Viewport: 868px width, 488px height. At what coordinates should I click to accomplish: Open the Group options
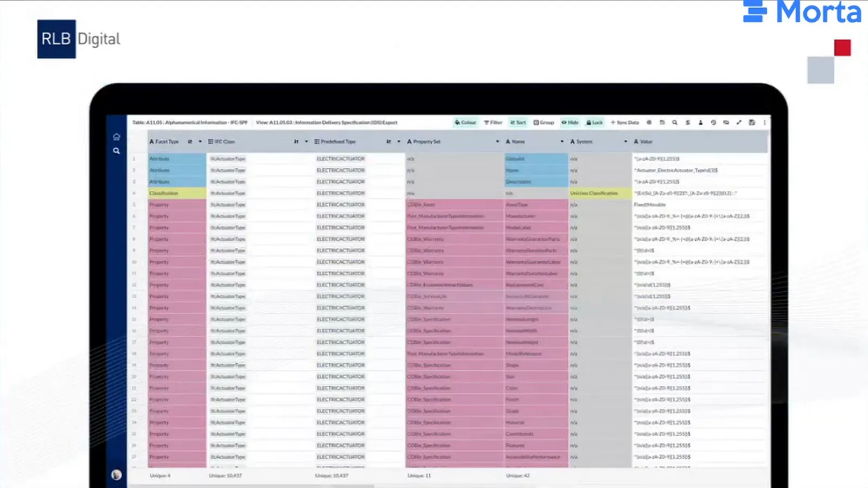tap(544, 123)
